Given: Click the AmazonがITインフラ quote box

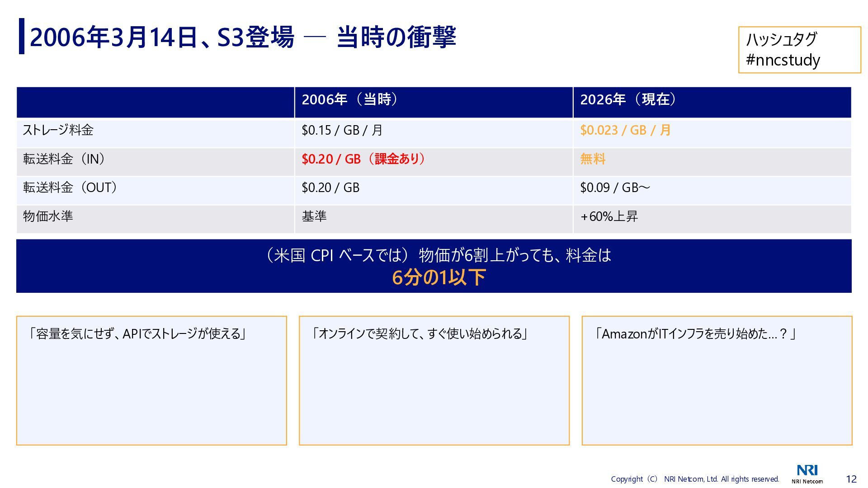Looking at the screenshot, I should pyautogui.click(x=717, y=380).
